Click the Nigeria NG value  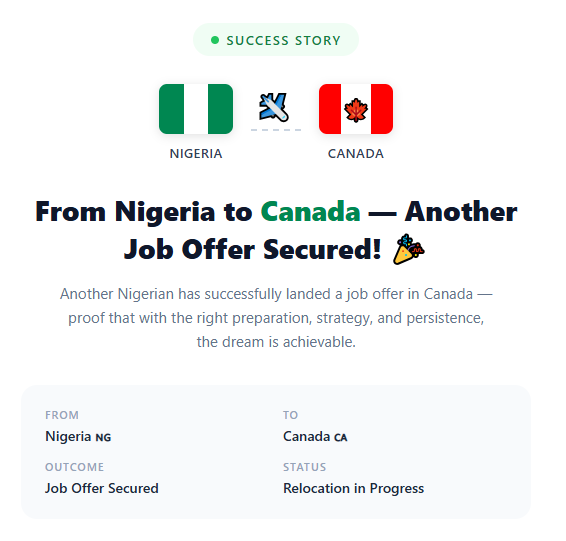tap(78, 437)
